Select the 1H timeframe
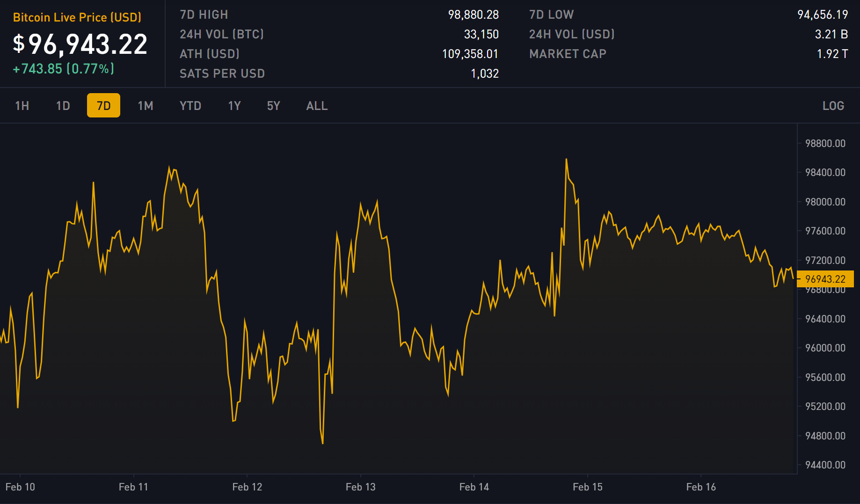Viewport: 860px width, 504px height. tap(22, 105)
